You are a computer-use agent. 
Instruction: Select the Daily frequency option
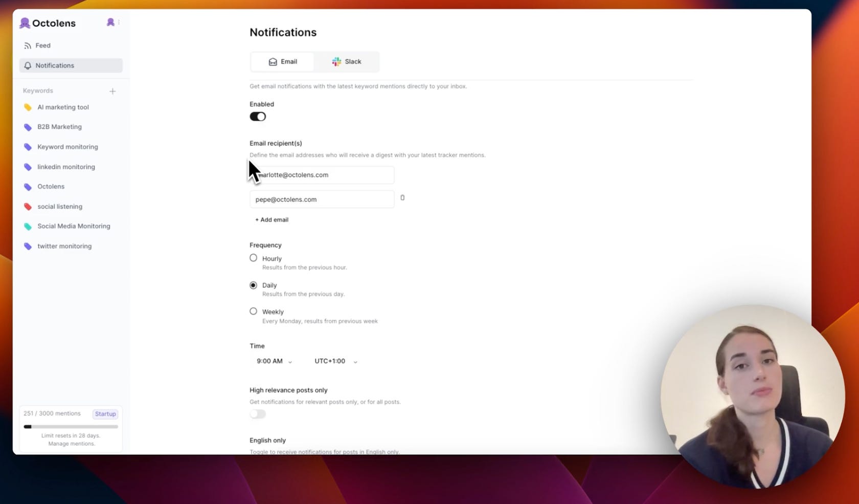(x=253, y=285)
